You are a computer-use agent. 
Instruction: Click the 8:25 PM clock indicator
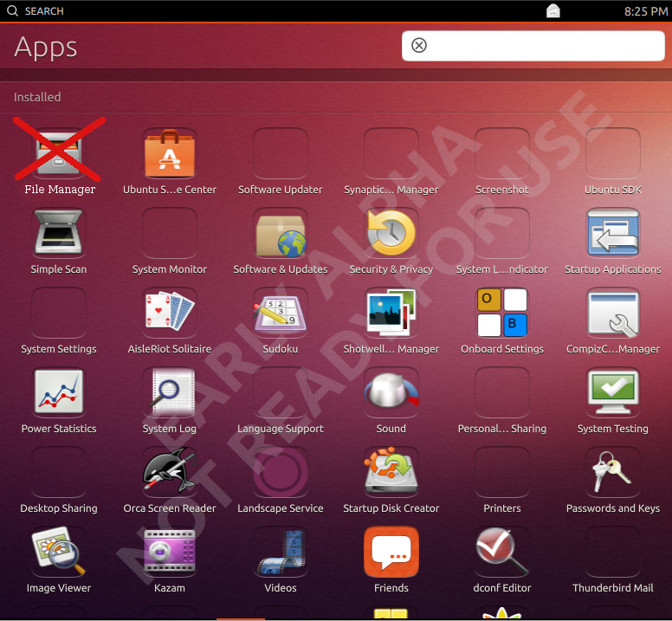pyautogui.click(x=646, y=11)
